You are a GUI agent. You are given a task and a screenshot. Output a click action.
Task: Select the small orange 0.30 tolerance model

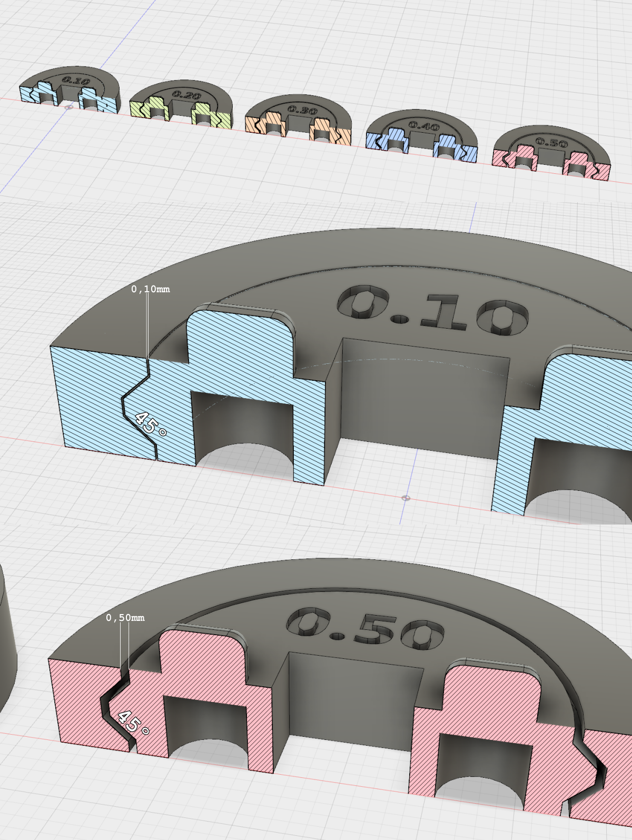pos(299,119)
